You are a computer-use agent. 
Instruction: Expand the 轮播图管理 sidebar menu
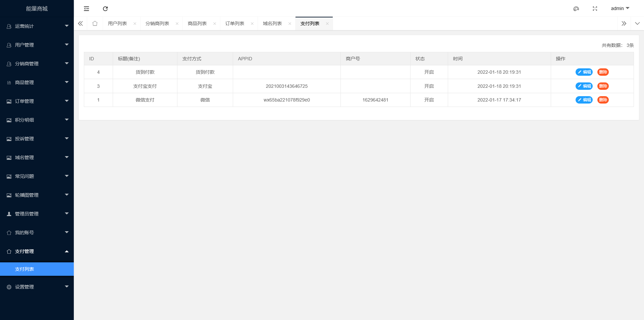click(x=37, y=195)
